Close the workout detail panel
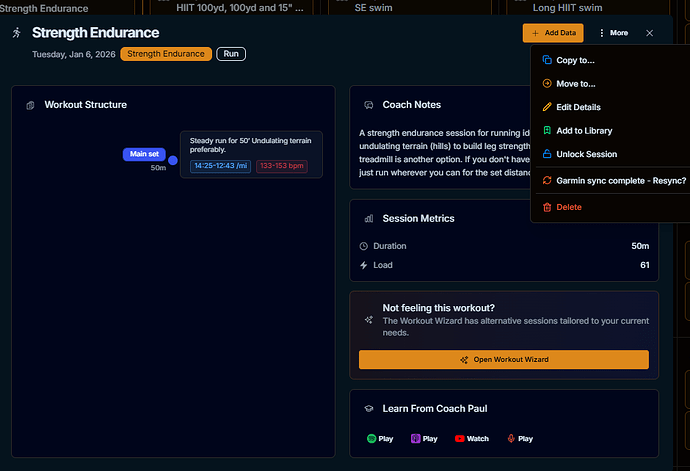The width and height of the screenshot is (690, 471). coord(650,33)
